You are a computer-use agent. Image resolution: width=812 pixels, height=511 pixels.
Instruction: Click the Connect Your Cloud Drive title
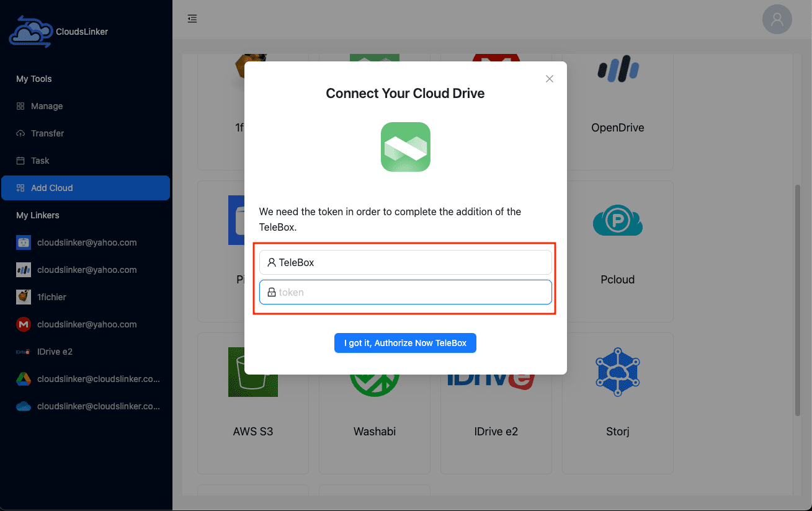405,94
